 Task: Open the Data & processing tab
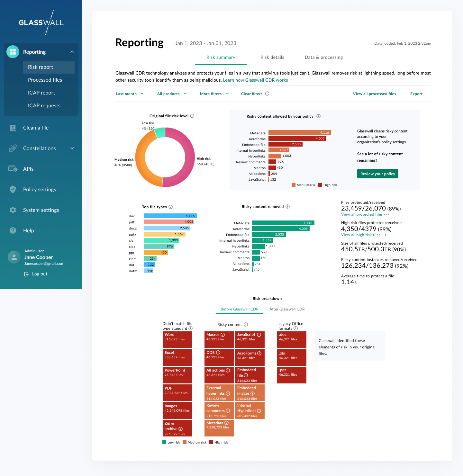324,57
